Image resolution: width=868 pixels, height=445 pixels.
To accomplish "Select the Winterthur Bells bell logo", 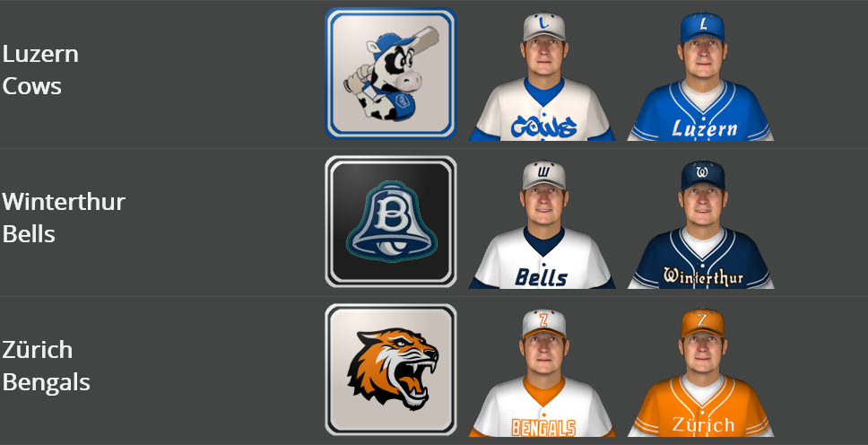I will click(391, 222).
